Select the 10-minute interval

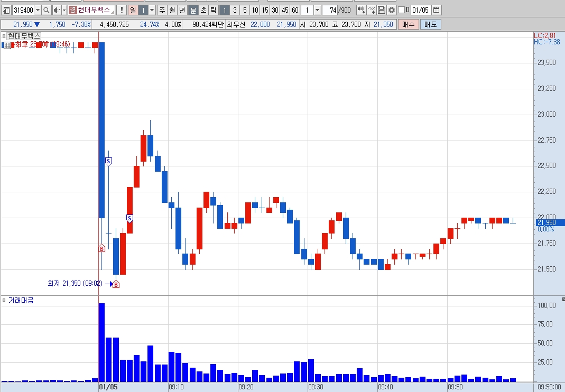coord(255,10)
